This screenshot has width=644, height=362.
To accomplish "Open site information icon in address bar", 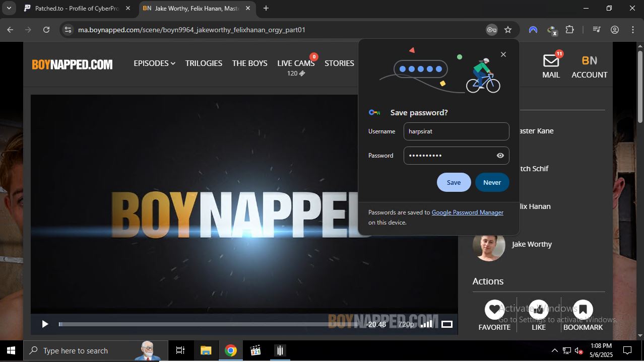I will [68, 30].
